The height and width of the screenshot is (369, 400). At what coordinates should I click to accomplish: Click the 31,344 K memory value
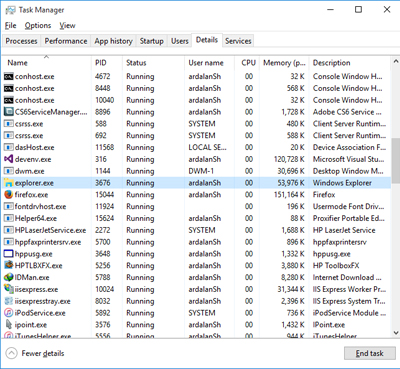(x=291, y=289)
